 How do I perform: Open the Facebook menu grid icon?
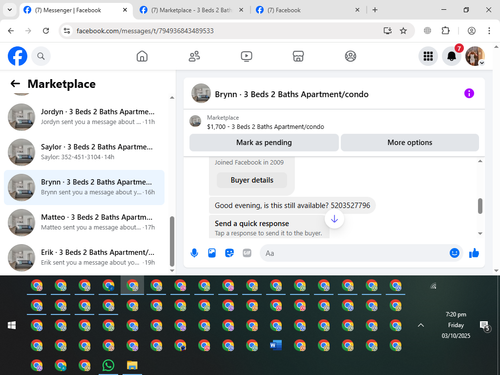[428, 56]
